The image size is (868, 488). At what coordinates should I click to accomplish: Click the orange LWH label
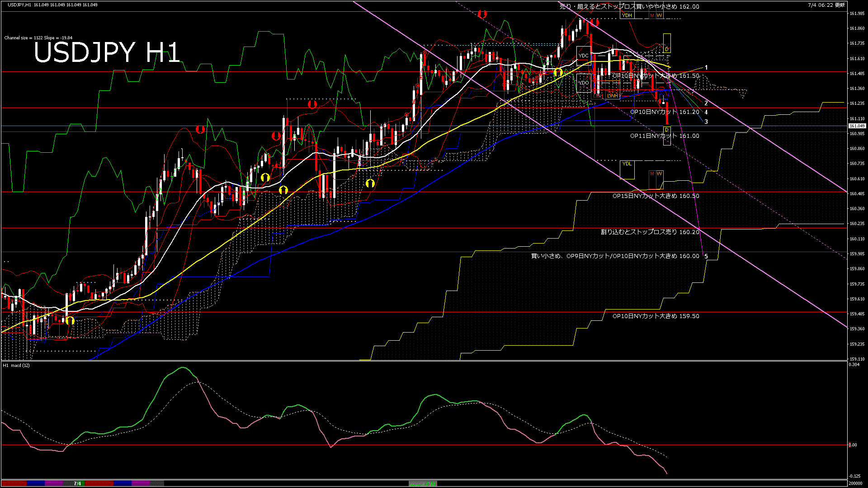pos(613,96)
